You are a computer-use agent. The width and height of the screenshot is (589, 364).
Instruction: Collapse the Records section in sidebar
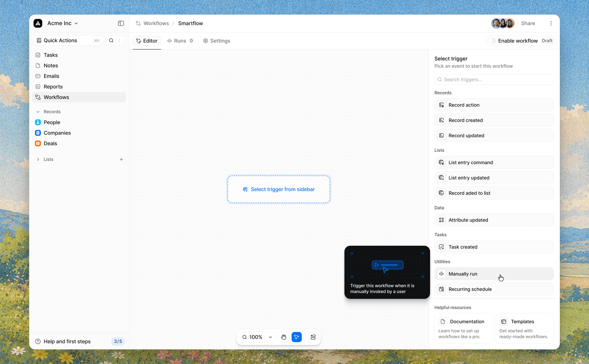coord(38,112)
